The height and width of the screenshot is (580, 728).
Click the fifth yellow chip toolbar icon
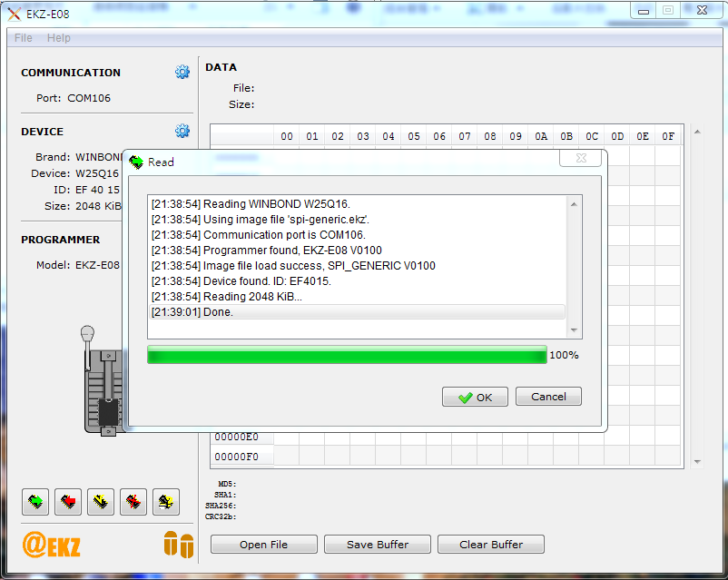click(165, 500)
